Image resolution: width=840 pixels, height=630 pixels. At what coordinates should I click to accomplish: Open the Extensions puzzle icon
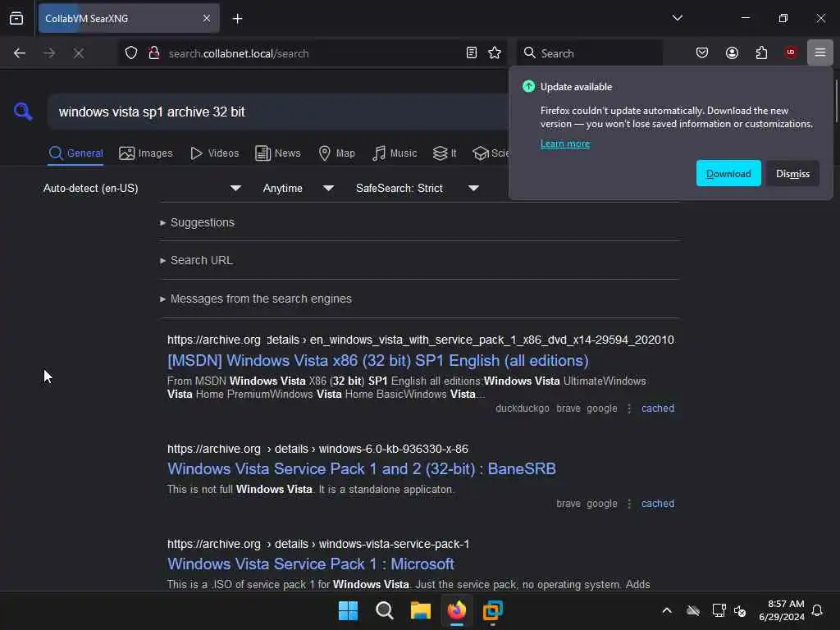[761, 52]
